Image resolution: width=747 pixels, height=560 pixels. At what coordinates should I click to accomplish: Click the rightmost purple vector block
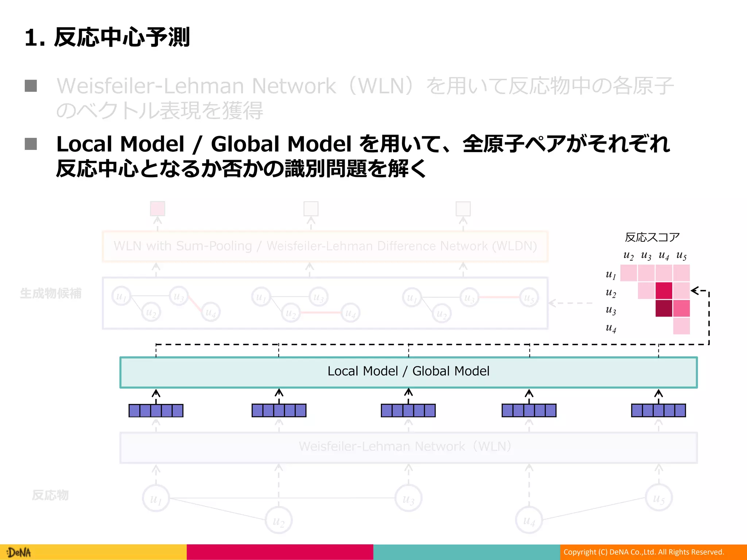[x=658, y=411]
